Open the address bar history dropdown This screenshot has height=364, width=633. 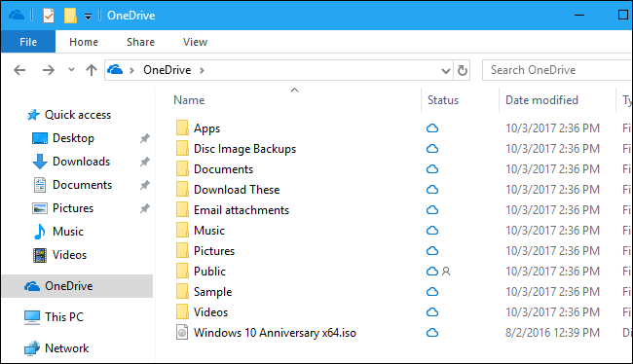click(x=446, y=71)
